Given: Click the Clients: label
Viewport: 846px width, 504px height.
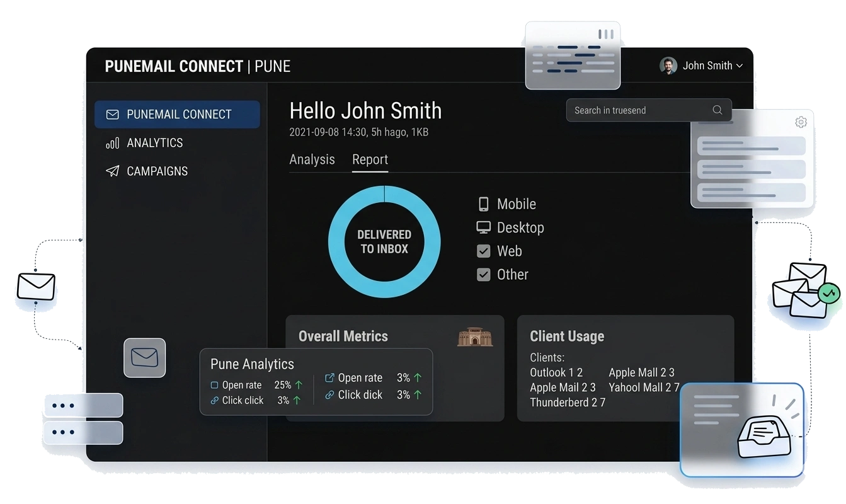Looking at the screenshot, I should (547, 357).
